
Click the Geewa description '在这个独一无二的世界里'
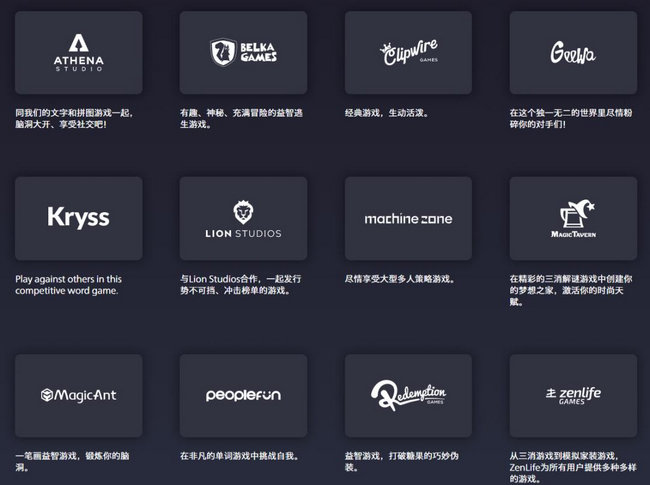[571, 119]
